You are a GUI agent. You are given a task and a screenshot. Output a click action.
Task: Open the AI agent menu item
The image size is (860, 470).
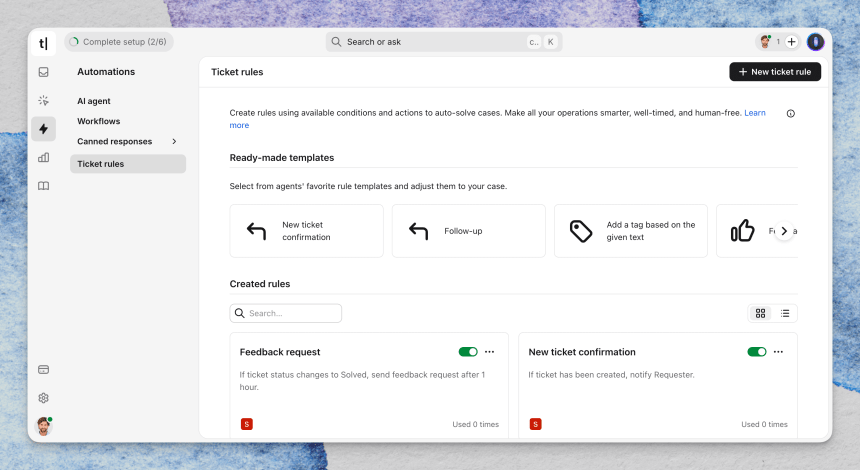coord(94,101)
